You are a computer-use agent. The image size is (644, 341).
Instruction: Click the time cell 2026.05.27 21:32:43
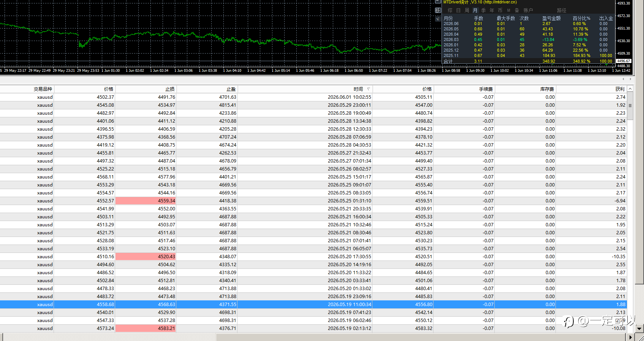pos(350,153)
